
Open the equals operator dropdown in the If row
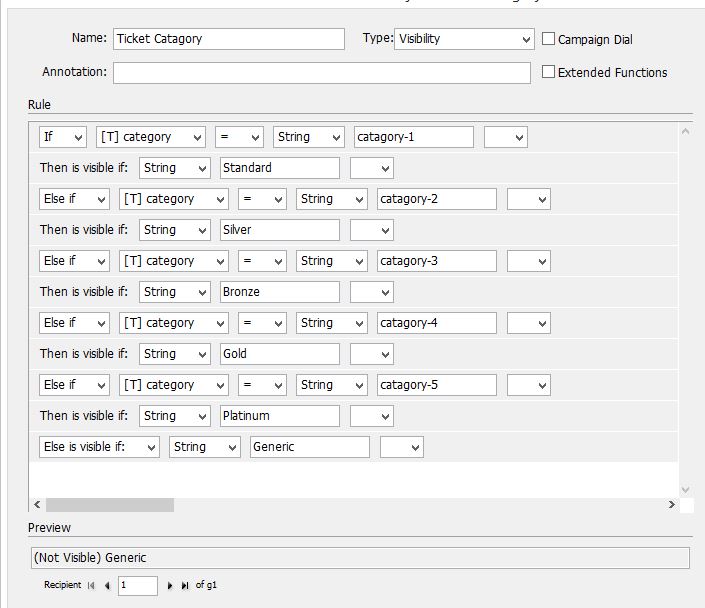(x=239, y=137)
